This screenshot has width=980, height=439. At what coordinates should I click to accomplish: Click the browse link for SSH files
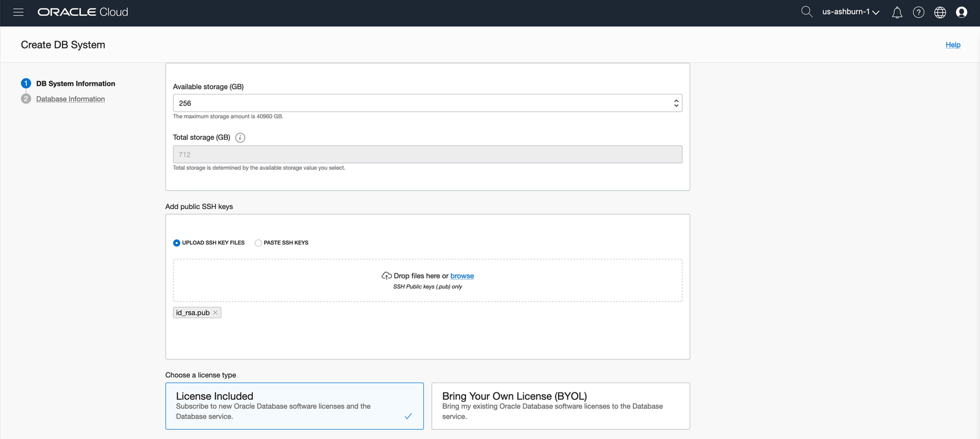(x=462, y=276)
